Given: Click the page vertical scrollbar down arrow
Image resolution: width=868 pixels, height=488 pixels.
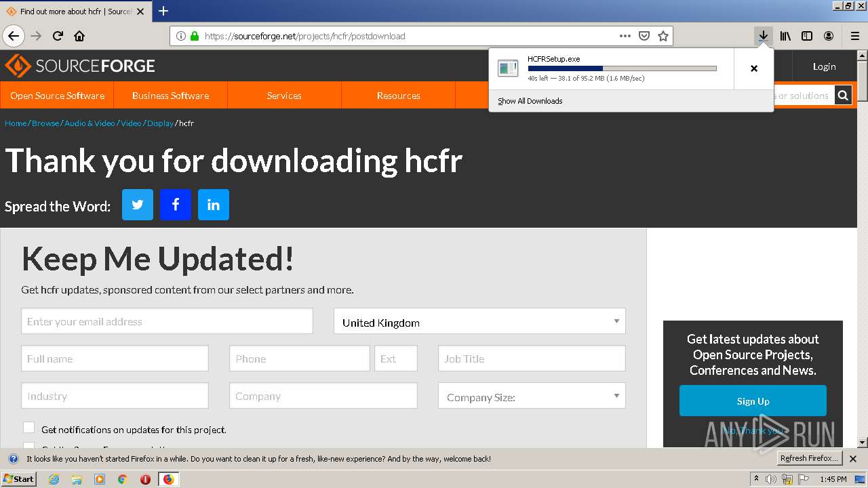Looking at the screenshot, I should pos(862,442).
